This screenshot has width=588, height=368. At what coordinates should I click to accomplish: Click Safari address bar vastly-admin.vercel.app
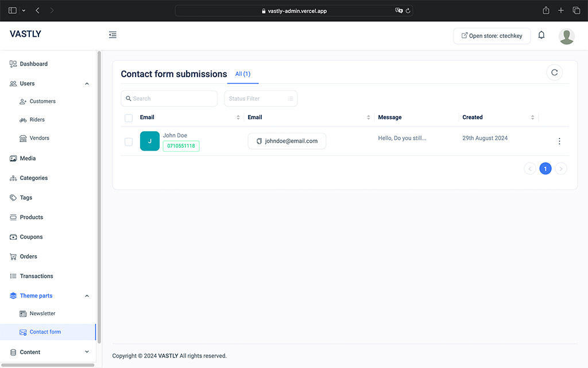(x=294, y=10)
